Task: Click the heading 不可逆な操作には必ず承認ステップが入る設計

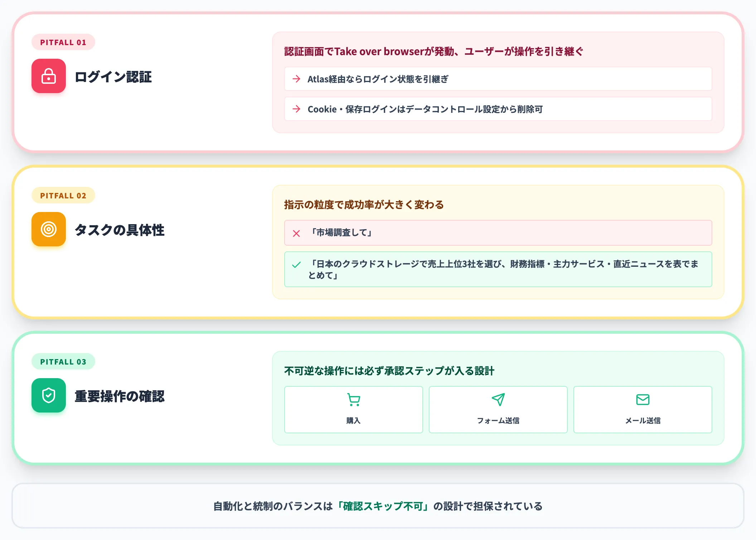Action: [389, 371]
